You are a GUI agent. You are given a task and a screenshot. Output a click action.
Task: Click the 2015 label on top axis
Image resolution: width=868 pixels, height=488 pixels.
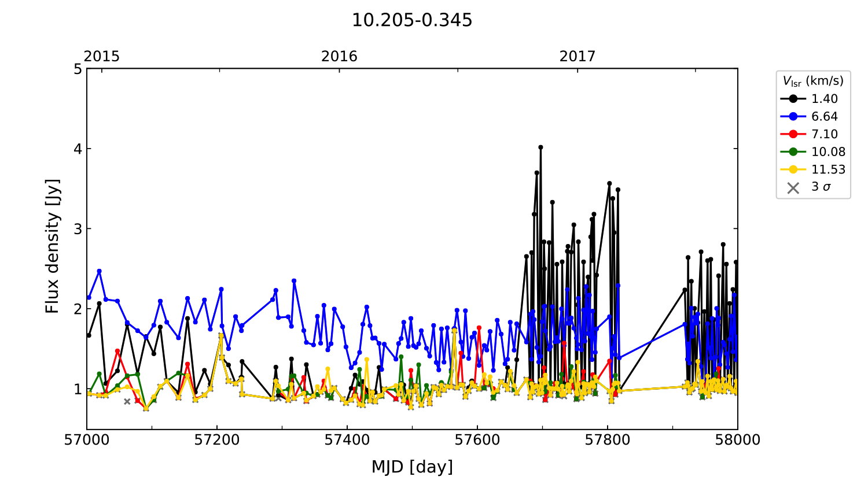[102, 56]
